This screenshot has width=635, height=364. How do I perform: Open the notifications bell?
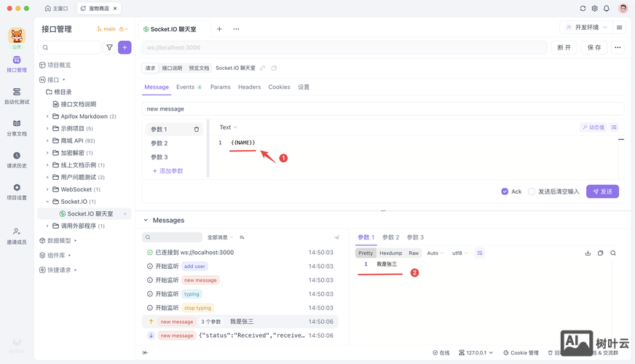(607, 8)
